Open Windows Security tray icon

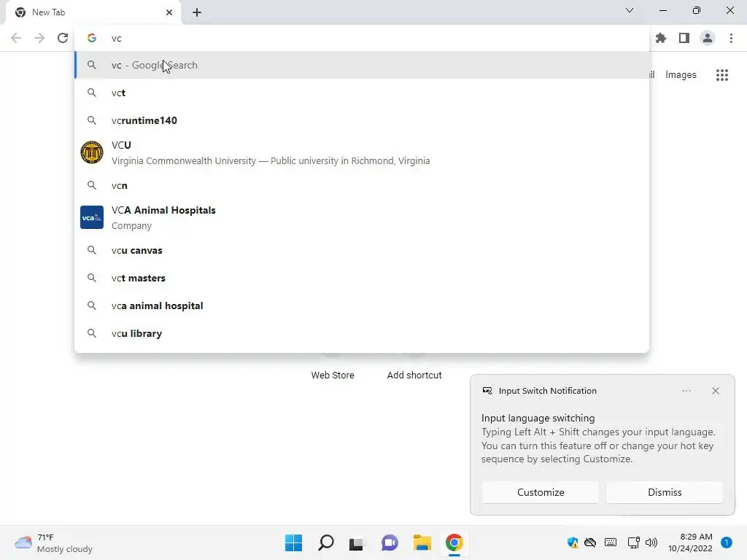tap(572, 542)
